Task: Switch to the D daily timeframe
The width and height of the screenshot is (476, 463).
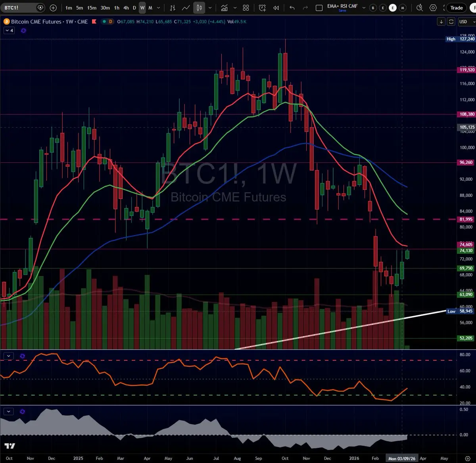Action: [x=134, y=8]
